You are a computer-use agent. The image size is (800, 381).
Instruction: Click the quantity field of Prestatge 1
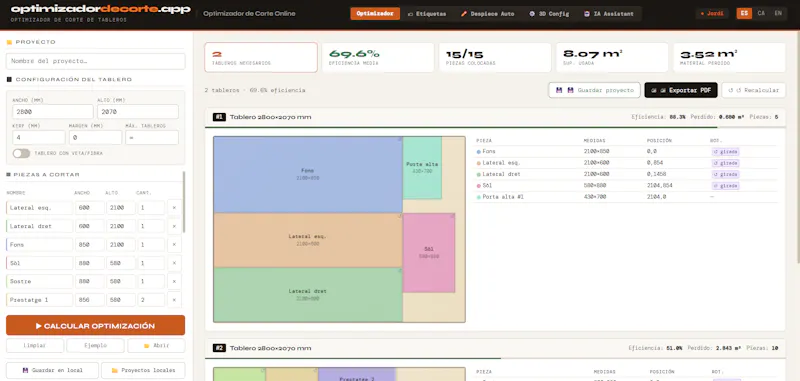pyautogui.click(x=151, y=299)
